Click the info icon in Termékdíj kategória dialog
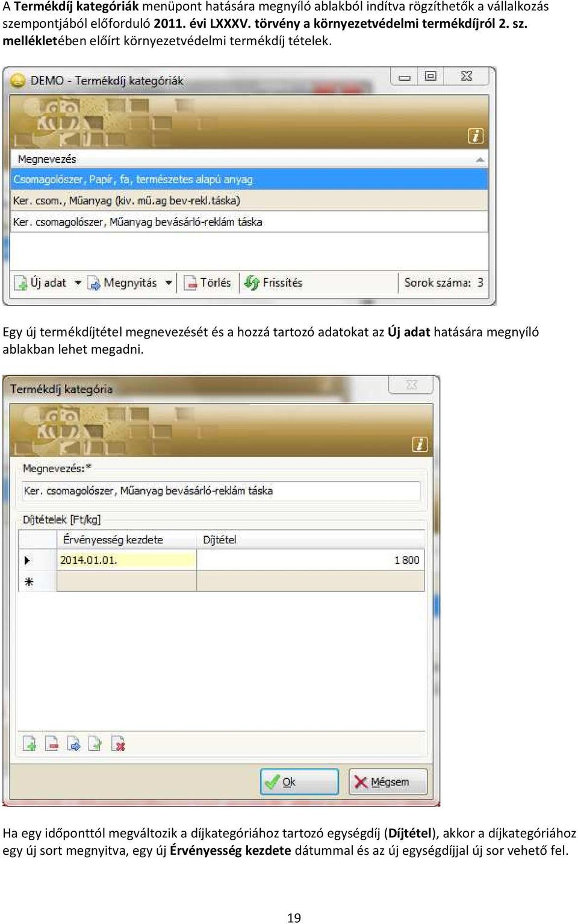 coord(420,445)
